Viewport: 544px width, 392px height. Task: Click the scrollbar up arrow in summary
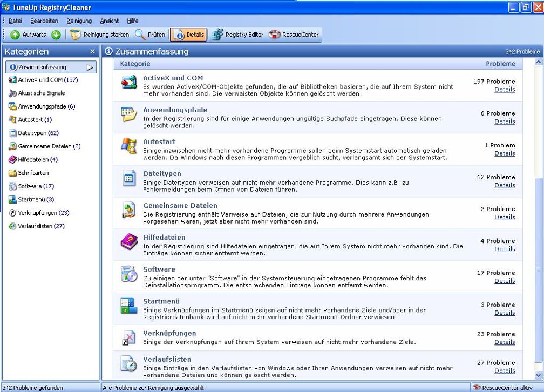pos(538,62)
